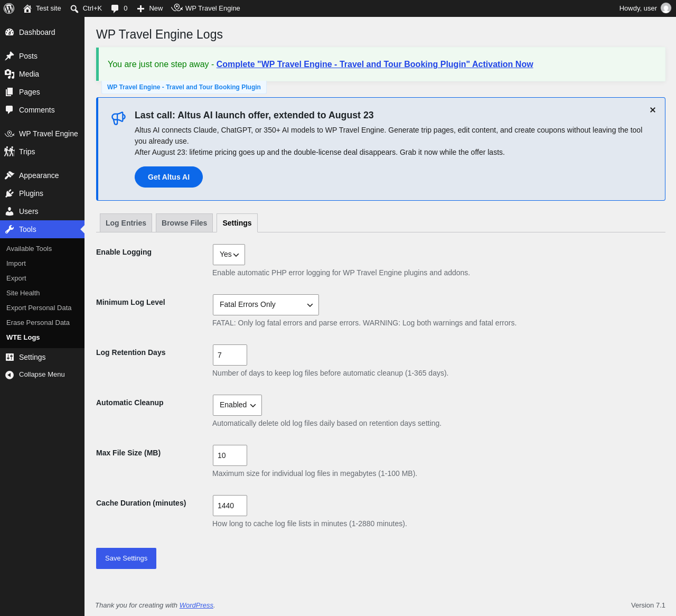Switch to the Browse Files tab

coord(184,223)
